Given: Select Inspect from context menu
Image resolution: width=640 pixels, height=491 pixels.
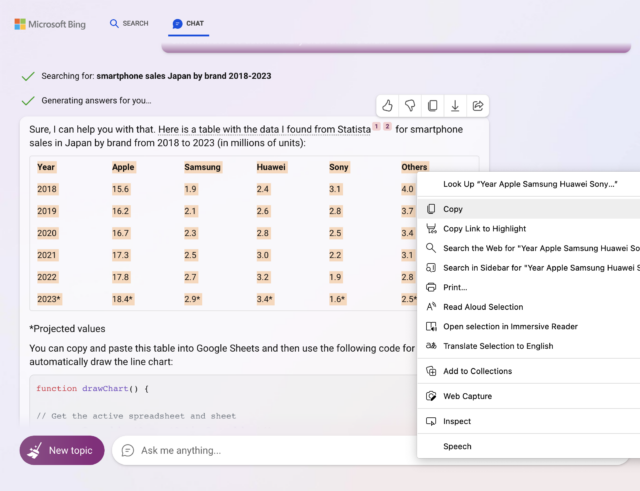Looking at the screenshot, I should pos(529,421).
